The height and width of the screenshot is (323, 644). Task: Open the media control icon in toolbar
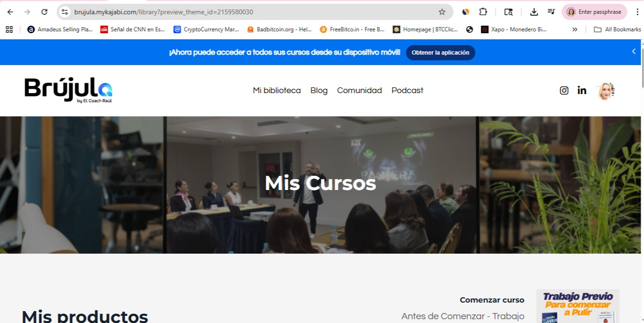click(x=551, y=12)
